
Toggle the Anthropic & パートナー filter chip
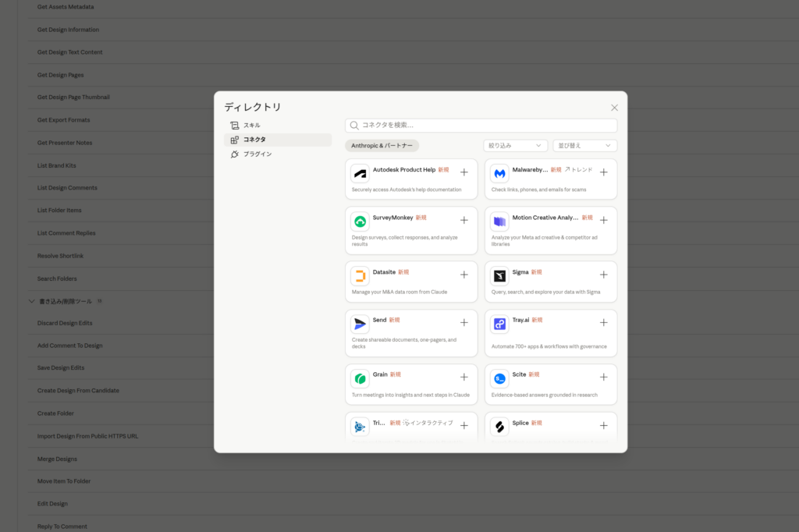tap(382, 146)
